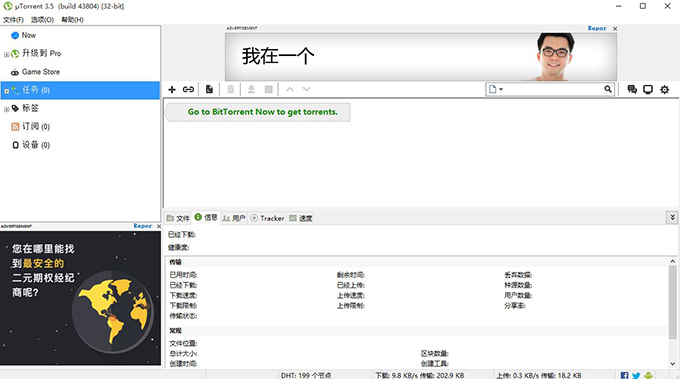Expand the 任务 tree node
This screenshot has width=680, height=379.
tap(6, 91)
